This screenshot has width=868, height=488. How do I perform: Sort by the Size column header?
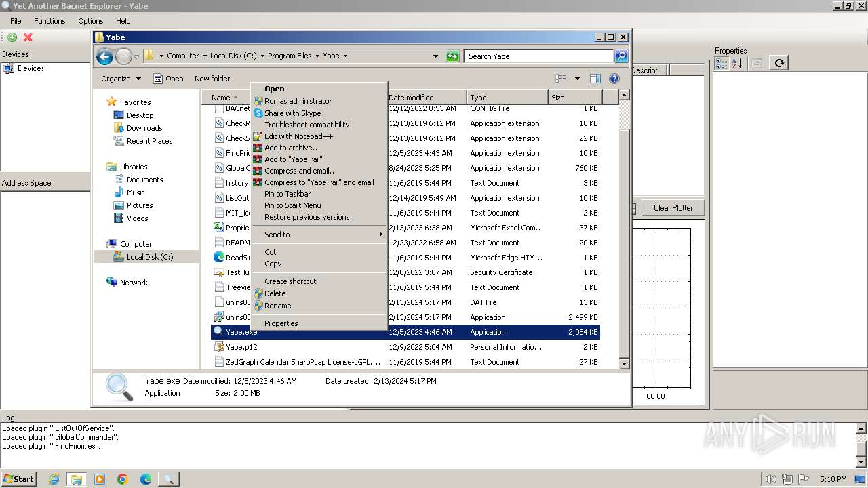(574, 98)
